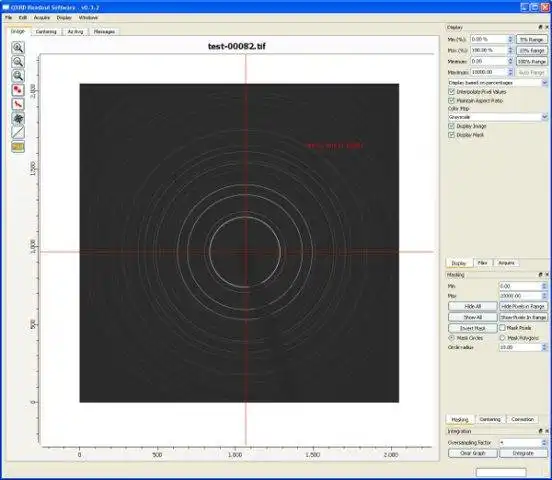Select the third magnifier zoom tool above the red dots icon
The image size is (552, 480).
pos(18,76)
